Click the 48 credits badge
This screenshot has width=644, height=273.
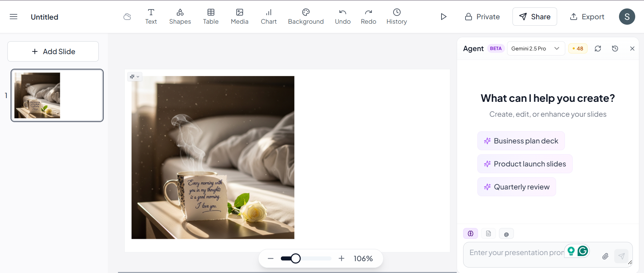578,48
